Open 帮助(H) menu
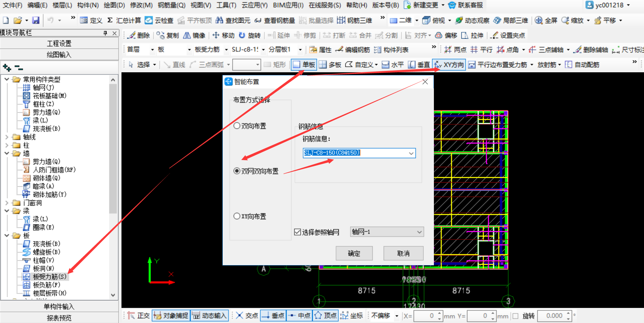The width and height of the screenshot is (644, 323). pyautogui.click(x=357, y=5)
